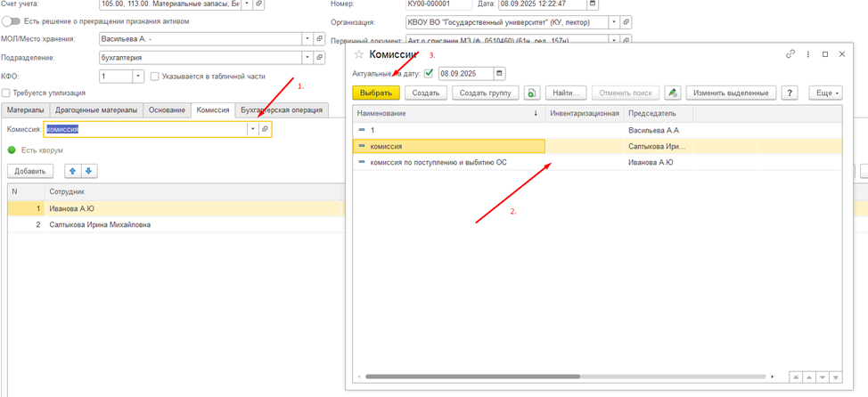This screenshot has width=868, height=397.
Task: Open the Еще menu in Комиссии dialog
Action: (825, 93)
